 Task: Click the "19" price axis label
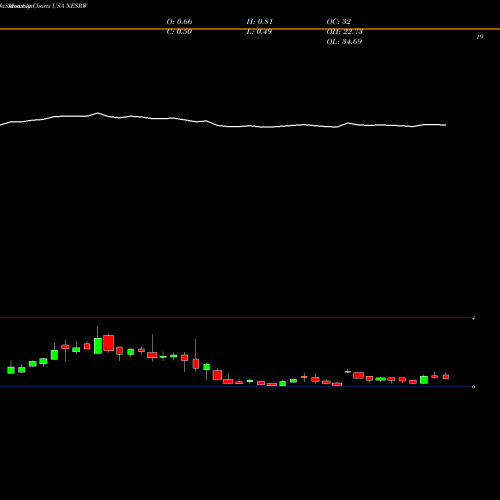pos(480,37)
